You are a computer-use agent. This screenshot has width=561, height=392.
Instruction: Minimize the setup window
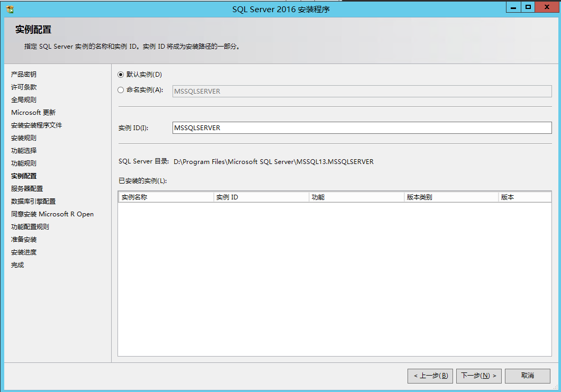point(513,7)
